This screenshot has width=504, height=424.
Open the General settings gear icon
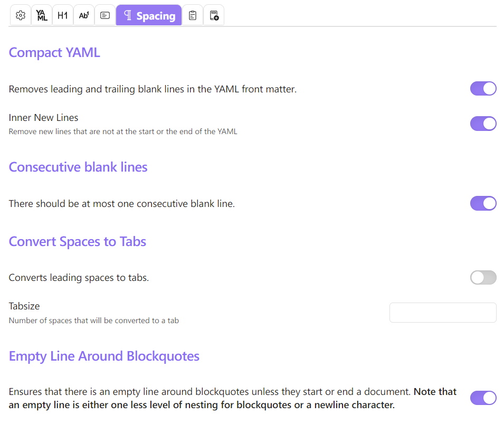coord(20,15)
